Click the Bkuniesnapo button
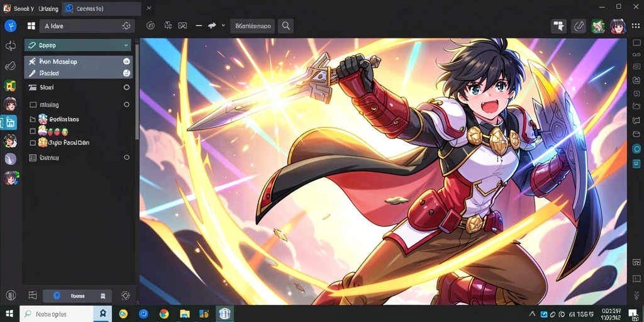This screenshot has width=644, height=322. coord(253,26)
